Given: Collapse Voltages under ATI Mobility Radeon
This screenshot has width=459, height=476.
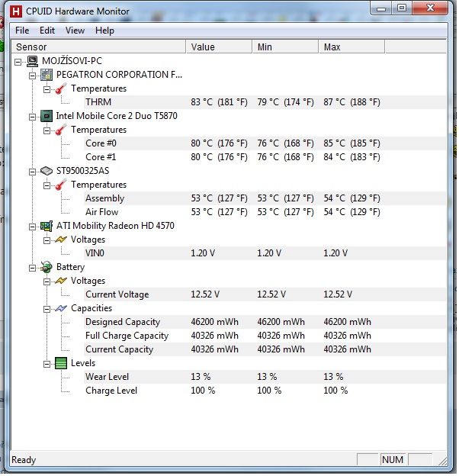Looking at the screenshot, I should tap(47, 240).
